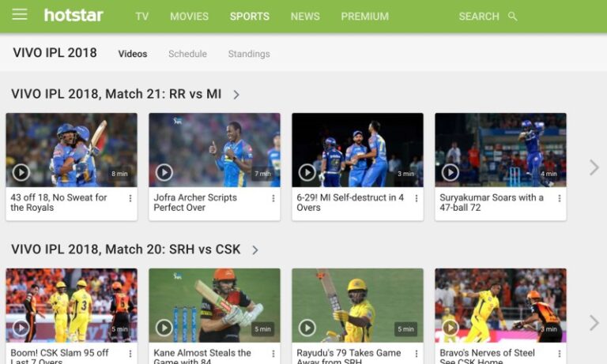Click the Bravo bowling celebration thumbnail

(x=500, y=304)
